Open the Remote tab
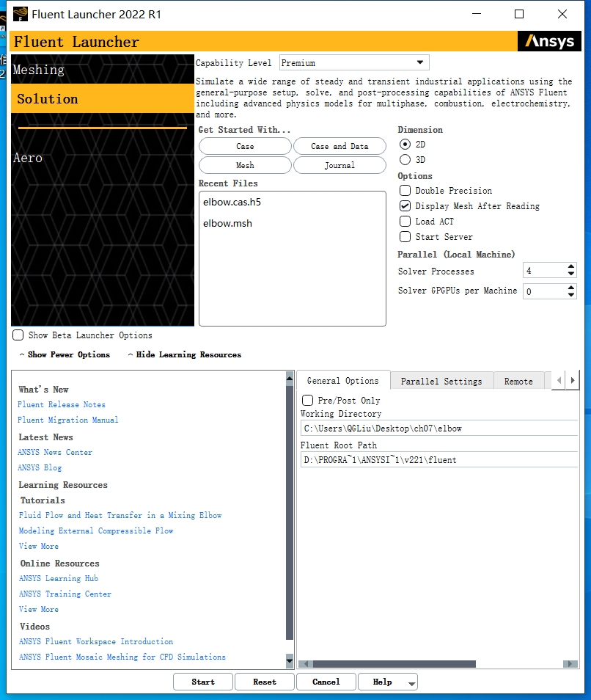Viewport: 591px width, 700px height. tap(518, 382)
